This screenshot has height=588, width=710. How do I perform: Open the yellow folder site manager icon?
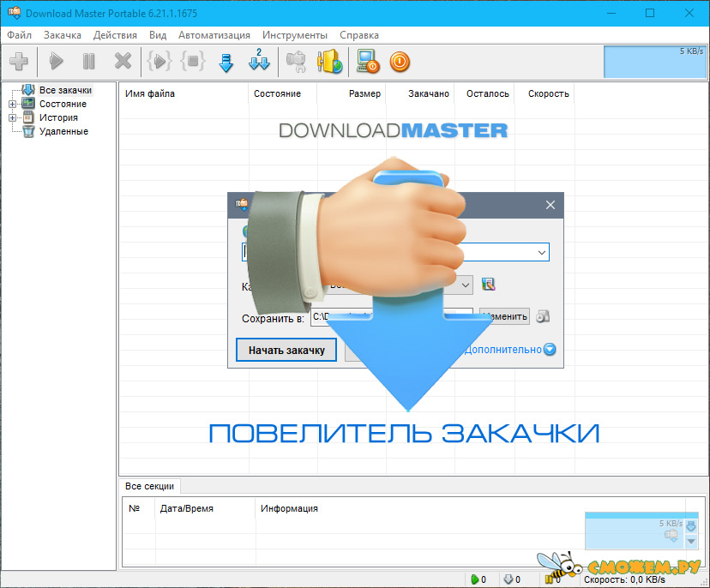(x=329, y=61)
